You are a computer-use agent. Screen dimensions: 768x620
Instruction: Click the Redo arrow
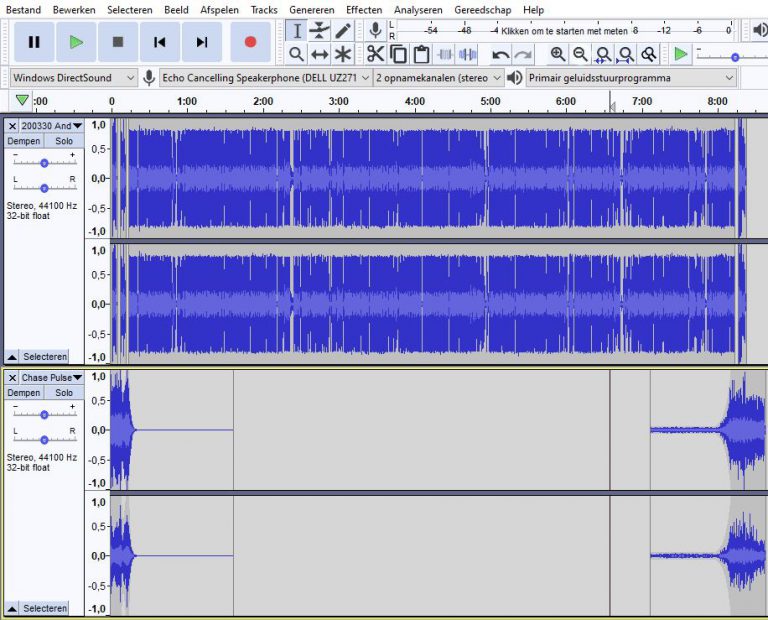(x=523, y=54)
